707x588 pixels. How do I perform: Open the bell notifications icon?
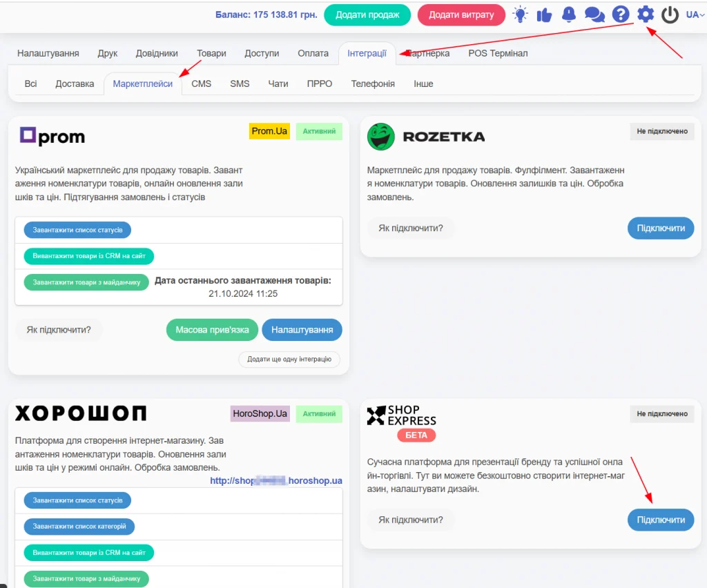click(569, 14)
